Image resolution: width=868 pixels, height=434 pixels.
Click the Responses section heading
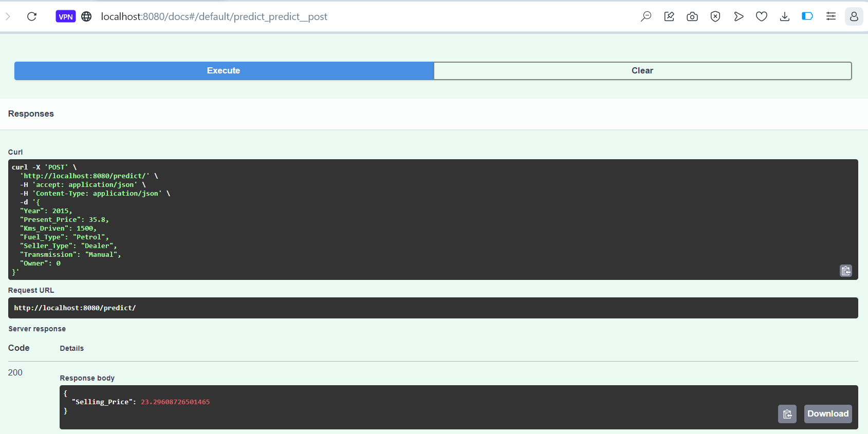point(31,114)
